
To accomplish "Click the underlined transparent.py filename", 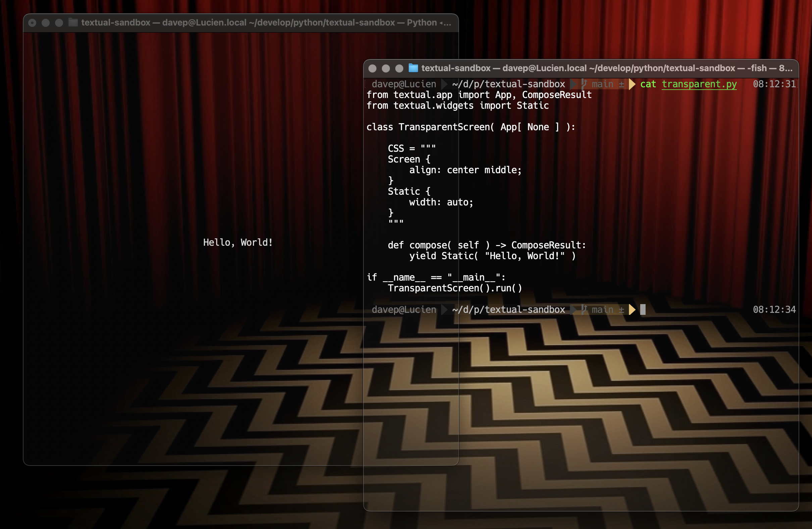I will tap(699, 84).
